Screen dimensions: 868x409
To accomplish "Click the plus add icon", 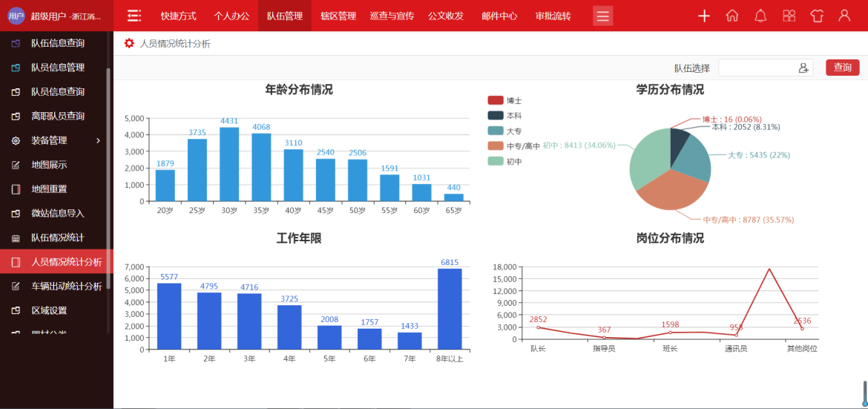I will pos(704,16).
